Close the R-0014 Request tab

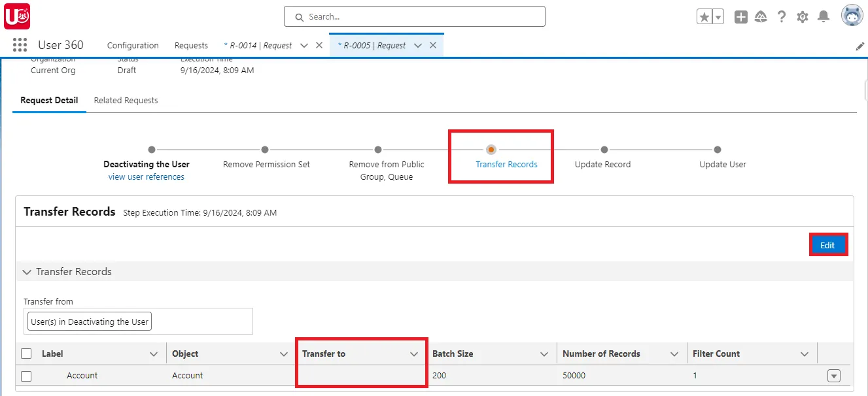coord(319,45)
